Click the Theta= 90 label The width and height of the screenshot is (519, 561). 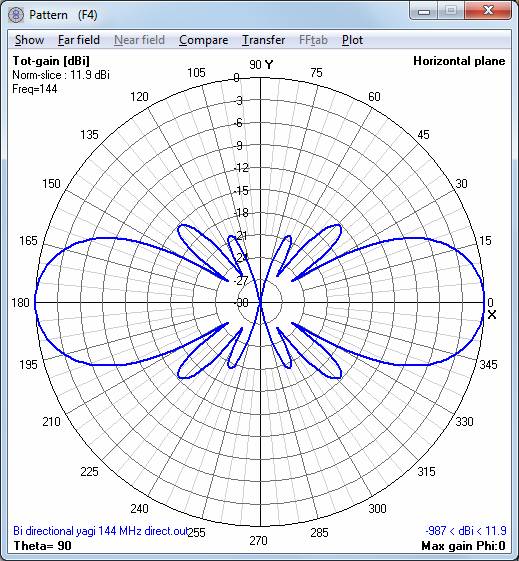point(43,546)
